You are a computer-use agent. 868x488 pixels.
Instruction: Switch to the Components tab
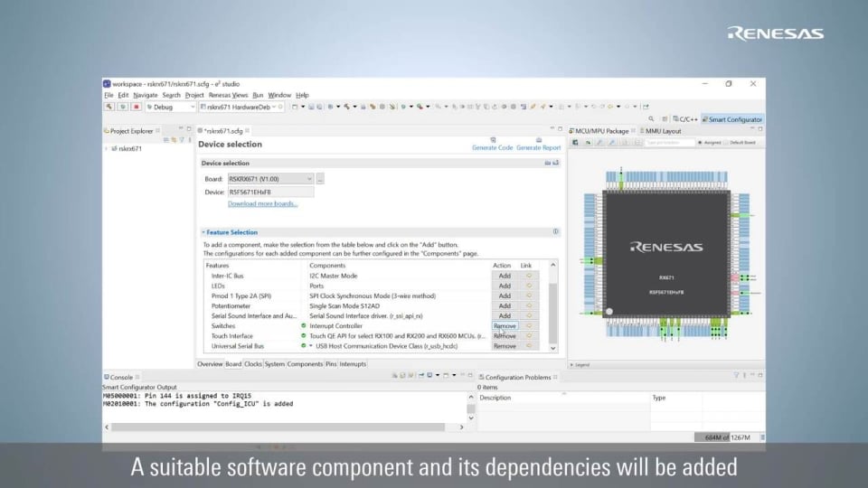(x=305, y=364)
